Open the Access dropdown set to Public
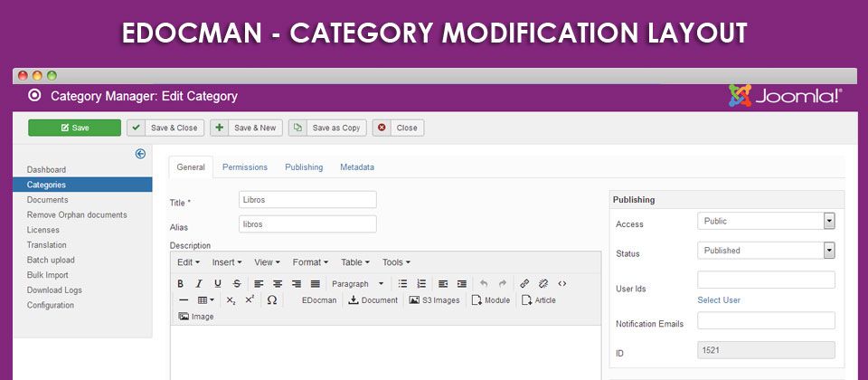Viewport: 868px width, 380px height. (766, 221)
